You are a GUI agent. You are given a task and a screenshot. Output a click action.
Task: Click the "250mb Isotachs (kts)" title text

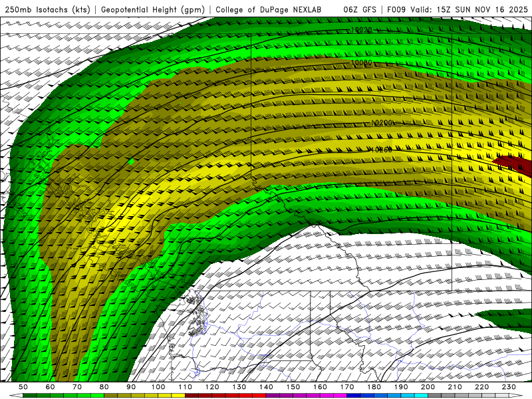(x=47, y=10)
